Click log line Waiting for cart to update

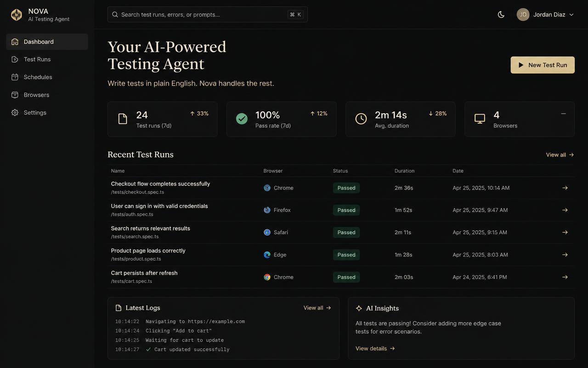tap(170, 340)
